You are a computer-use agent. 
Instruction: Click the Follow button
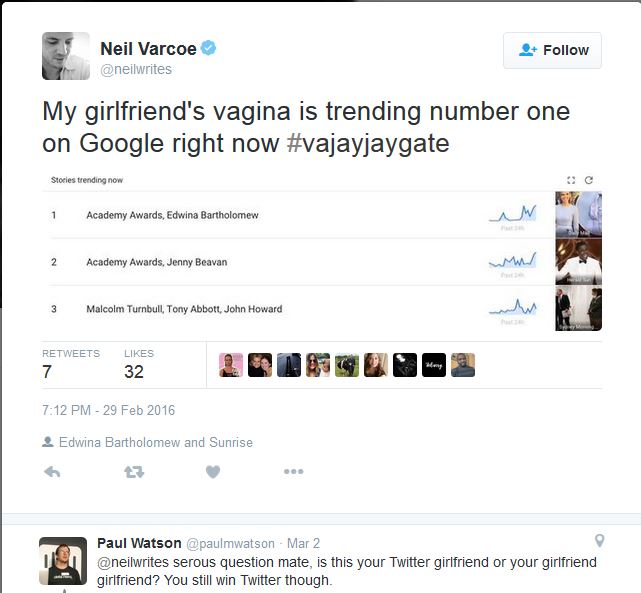(x=552, y=50)
